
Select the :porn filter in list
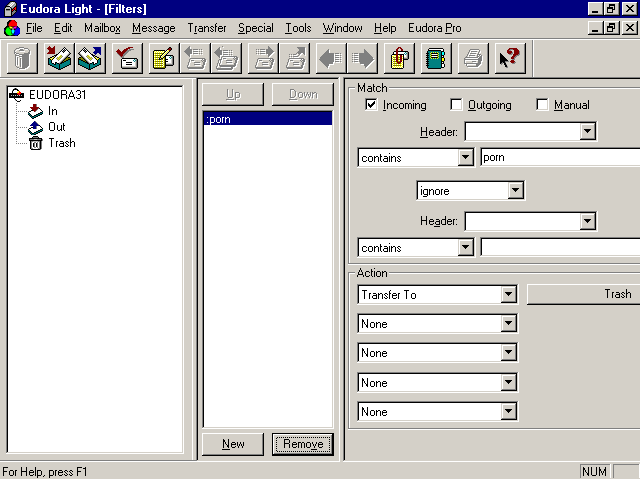pyautogui.click(x=268, y=119)
